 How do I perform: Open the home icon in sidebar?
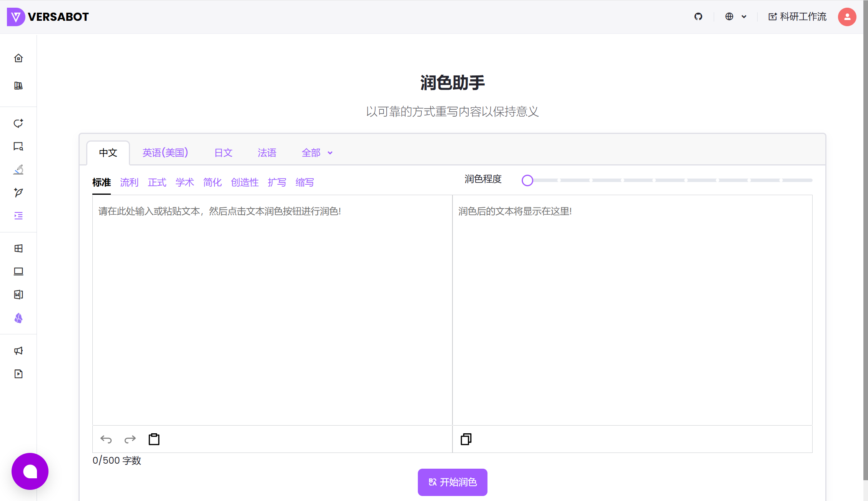tap(18, 58)
